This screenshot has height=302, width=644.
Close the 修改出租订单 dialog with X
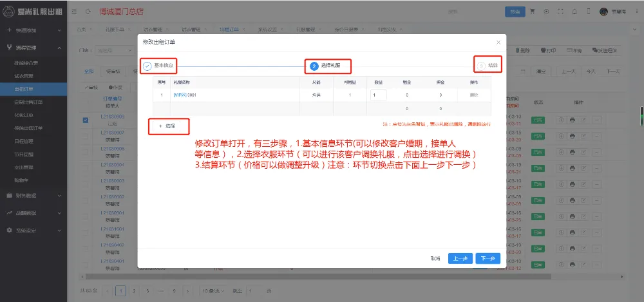point(498,42)
